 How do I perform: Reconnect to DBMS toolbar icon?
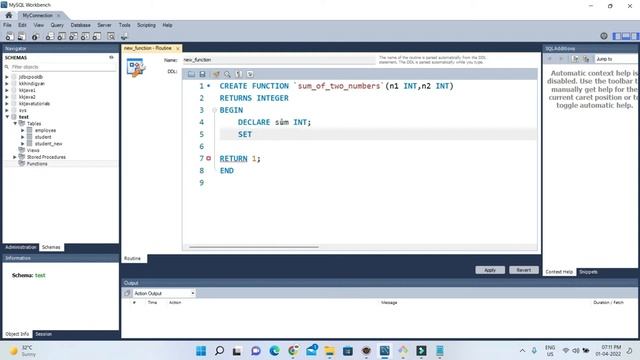pyautogui.click(x=124, y=36)
